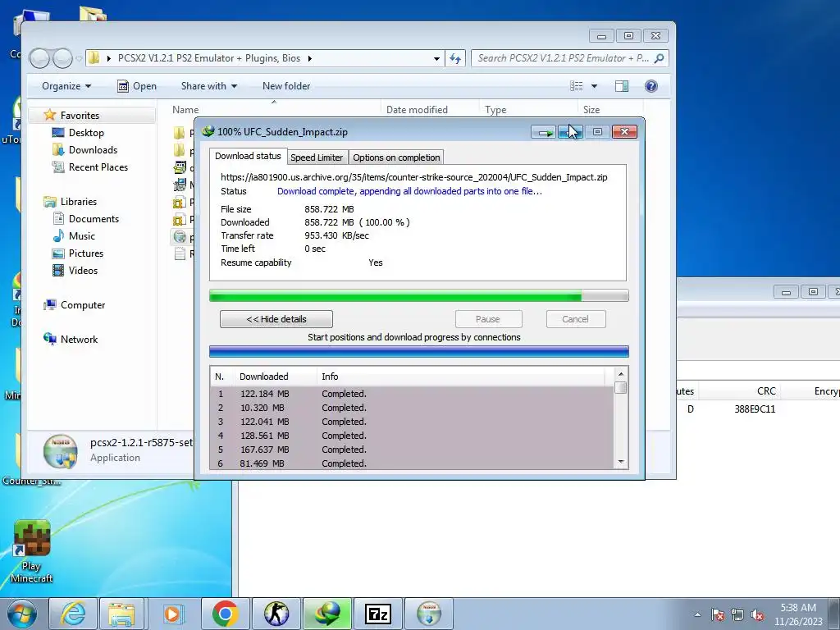Sort by Type column header

495,110
